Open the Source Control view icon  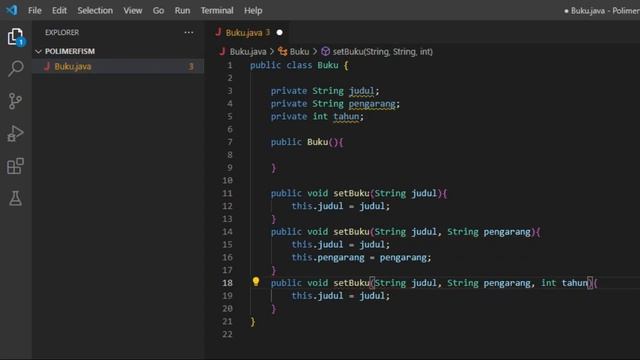16,101
